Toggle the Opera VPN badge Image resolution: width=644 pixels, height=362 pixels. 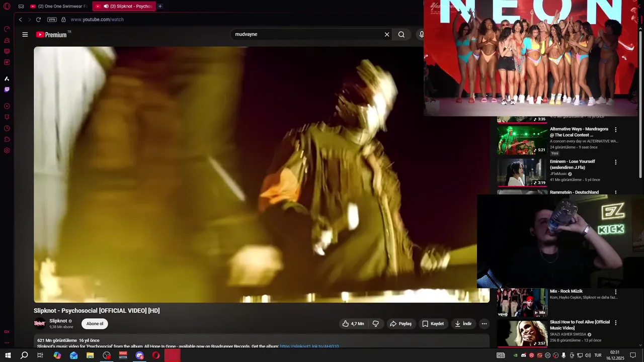pyautogui.click(x=52, y=20)
